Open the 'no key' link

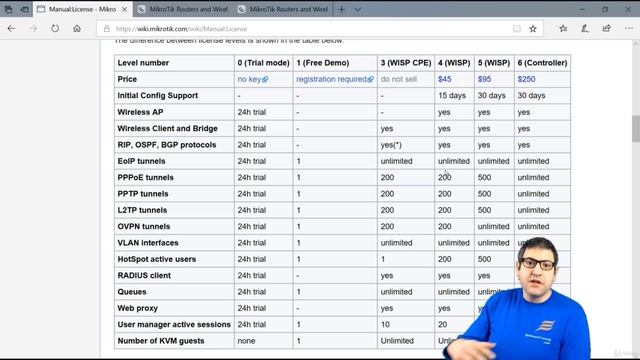point(252,79)
